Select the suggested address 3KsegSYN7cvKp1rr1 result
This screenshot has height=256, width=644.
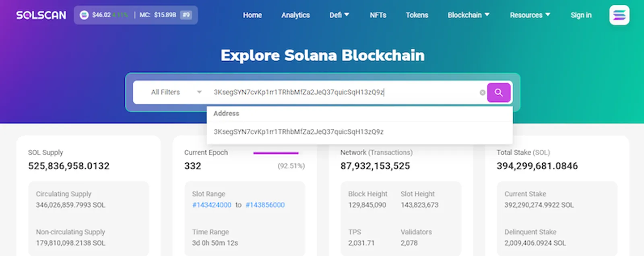[x=359, y=132]
